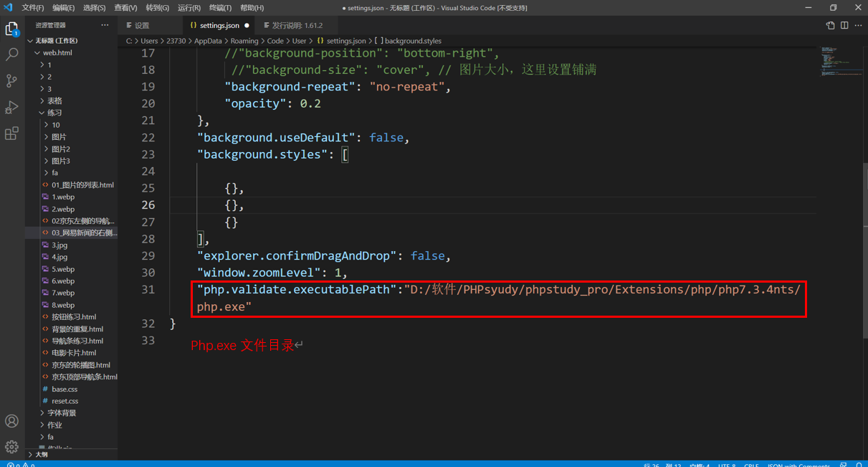The width and height of the screenshot is (868, 467).
Task: Open 文件(F) menu
Action: tap(32, 8)
